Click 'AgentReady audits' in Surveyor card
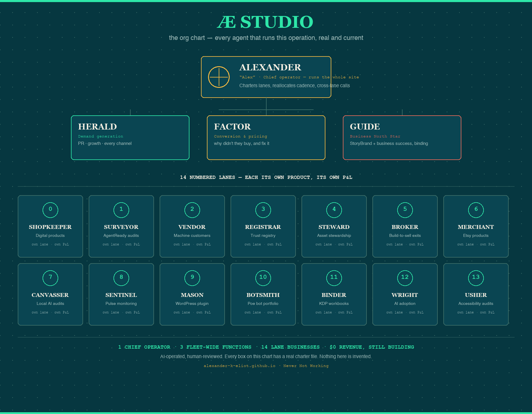 pos(121,236)
